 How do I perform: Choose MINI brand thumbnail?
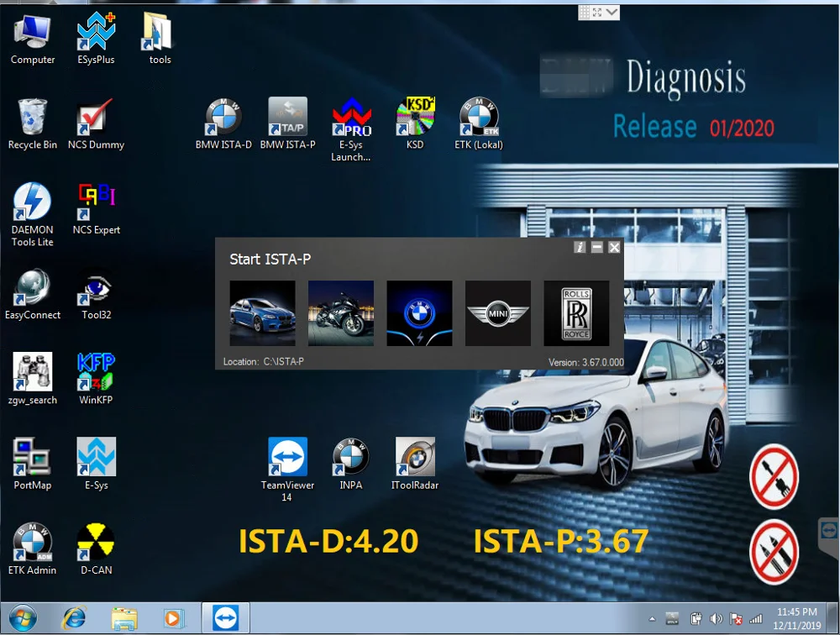pos(498,313)
